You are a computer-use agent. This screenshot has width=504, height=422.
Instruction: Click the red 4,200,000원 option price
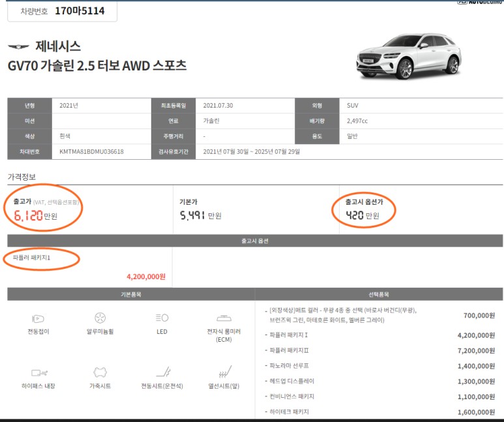point(146,277)
